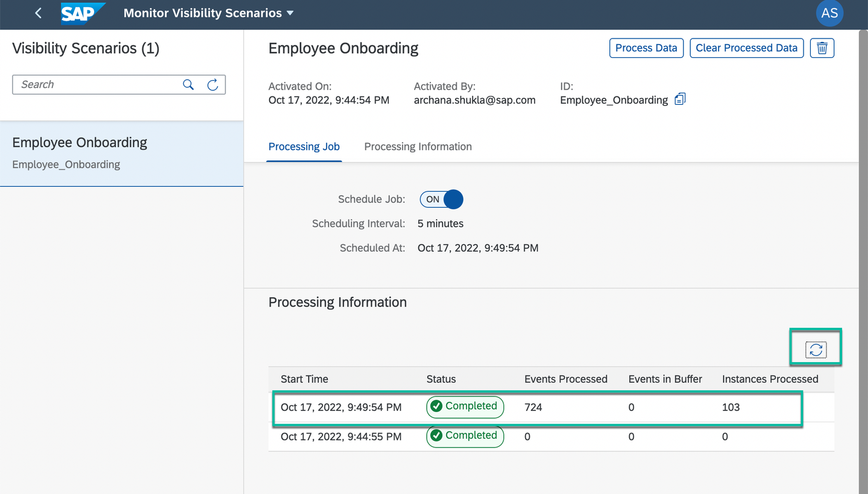
Task: Click the 103 instances processed value
Action: tap(731, 407)
